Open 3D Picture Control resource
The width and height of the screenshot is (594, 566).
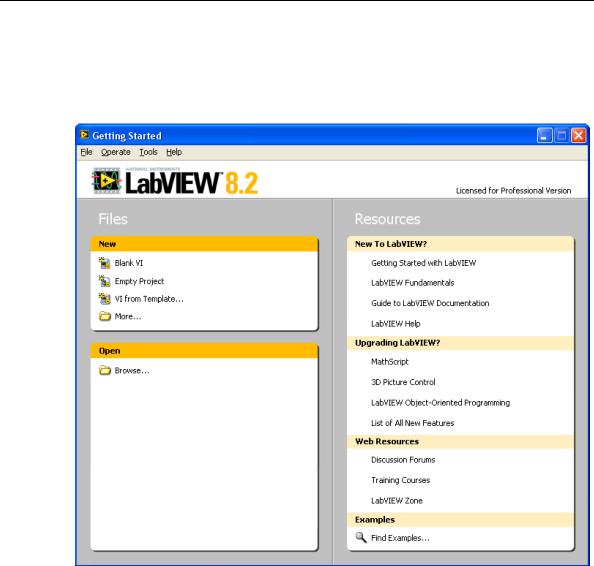tap(403, 382)
